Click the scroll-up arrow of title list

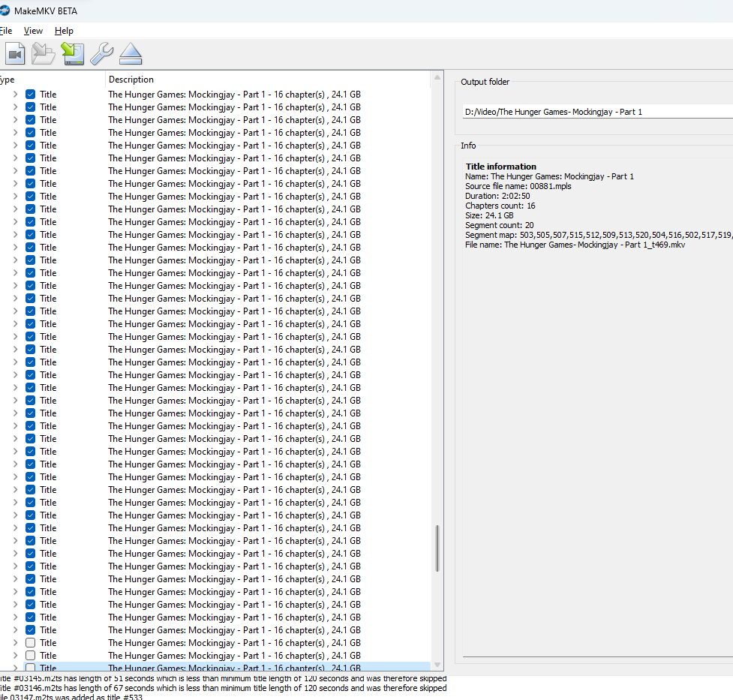(x=437, y=78)
